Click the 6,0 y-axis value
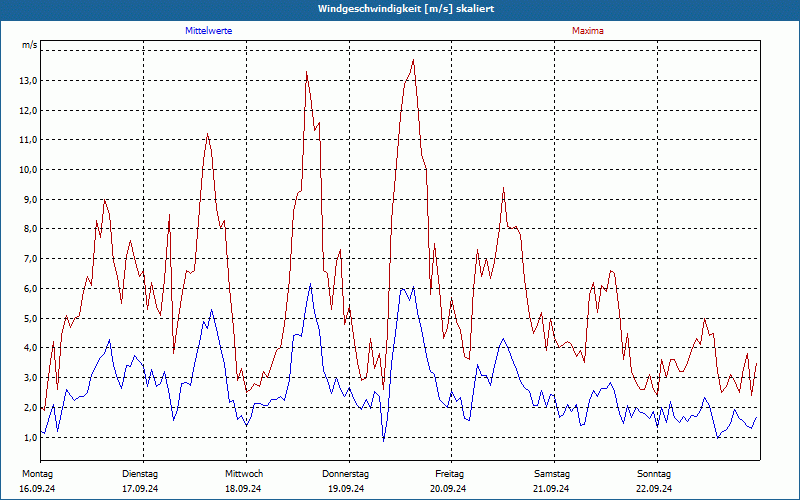The height and width of the screenshot is (500, 800). tap(31, 289)
